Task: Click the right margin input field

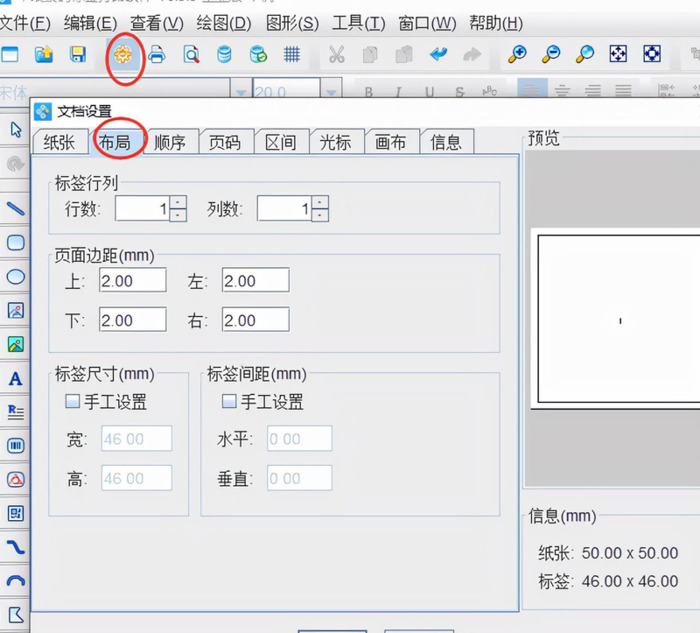Action: pos(256,320)
